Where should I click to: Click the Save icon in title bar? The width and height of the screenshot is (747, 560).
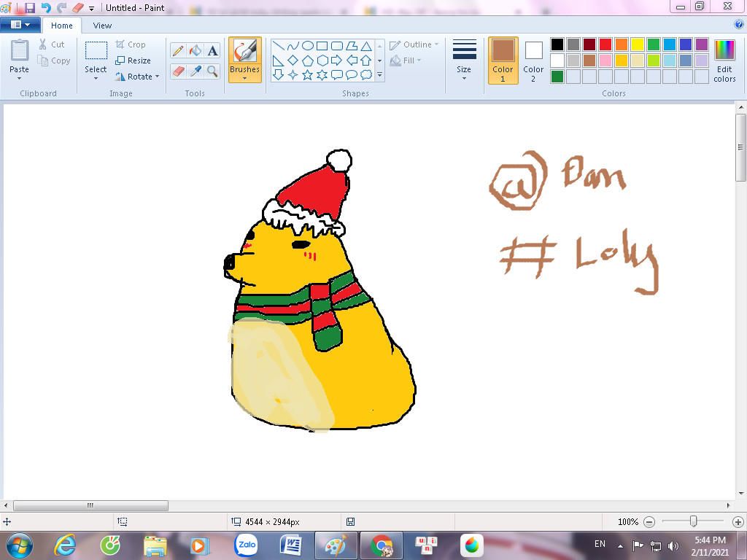(x=29, y=7)
